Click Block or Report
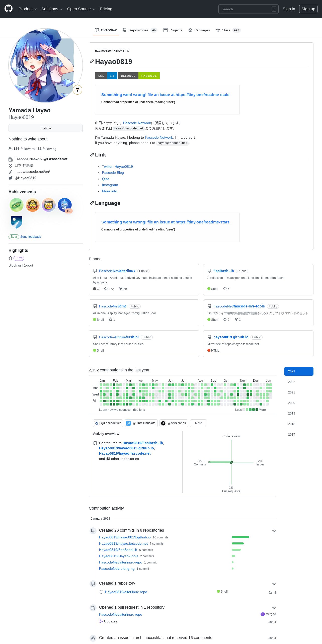The height and width of the screenshot is (644, 322). [21, 265]
